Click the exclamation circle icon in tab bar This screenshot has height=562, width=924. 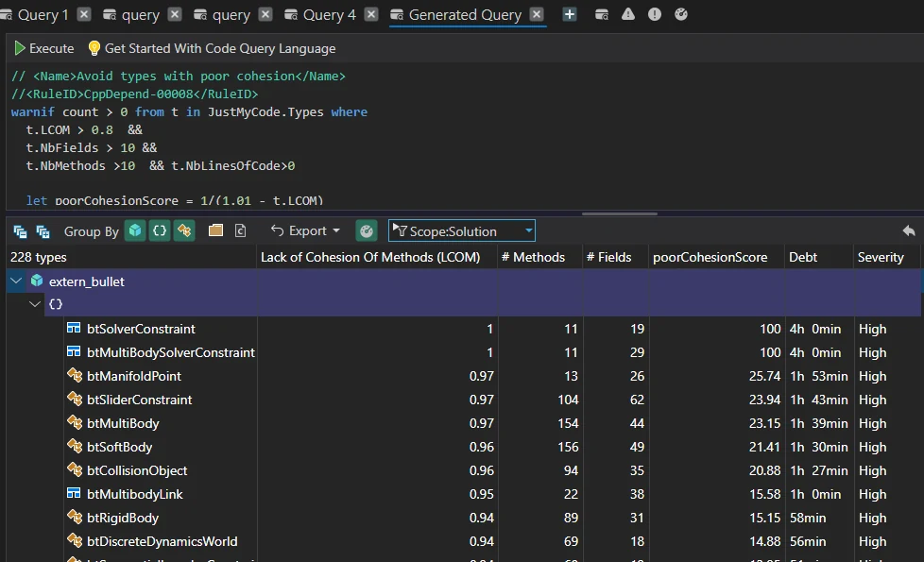[655, 14]
